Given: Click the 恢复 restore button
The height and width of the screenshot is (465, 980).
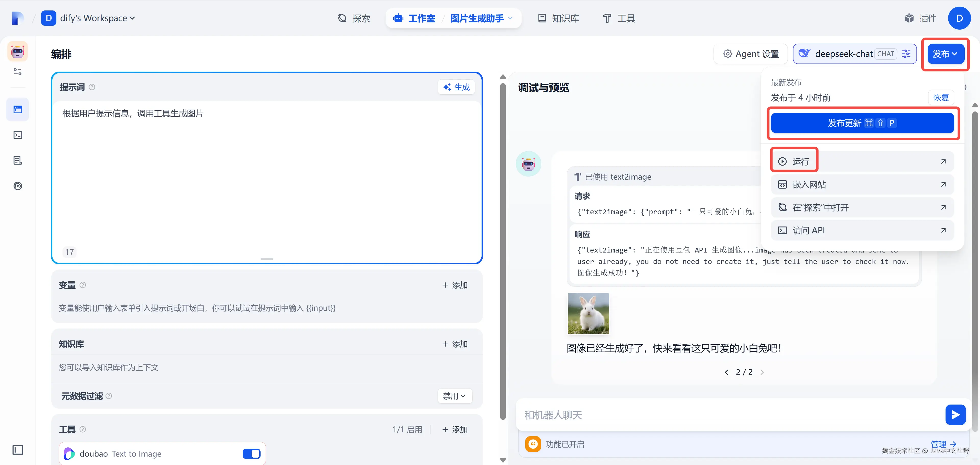Looking at the screenshot, I should click(x=941, y=98).
